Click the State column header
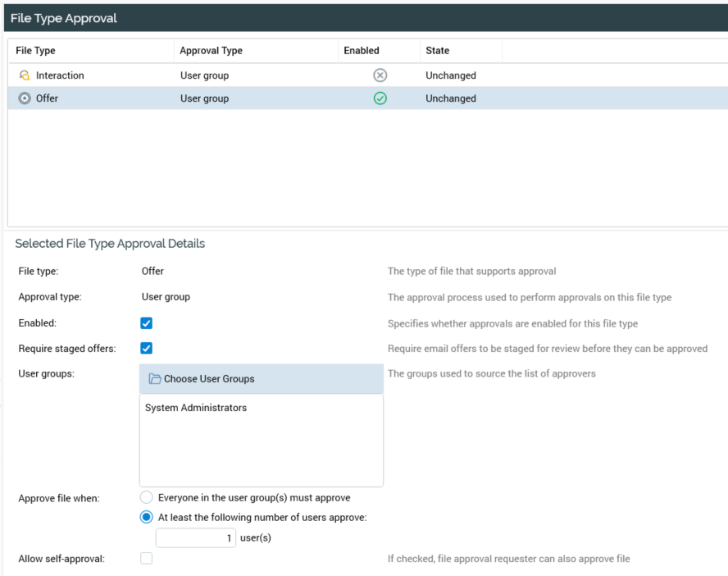Viewport: 728px width, 576px height. pos(438,51)
